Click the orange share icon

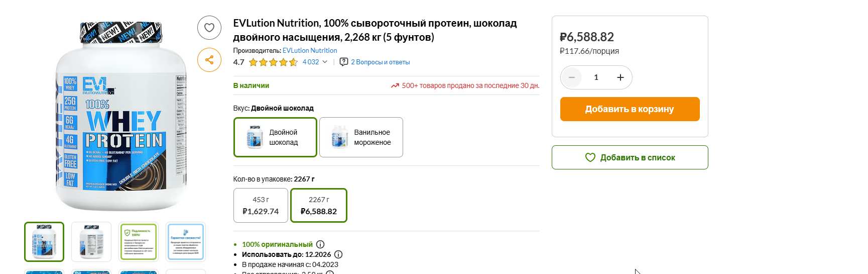click(209, 60)
